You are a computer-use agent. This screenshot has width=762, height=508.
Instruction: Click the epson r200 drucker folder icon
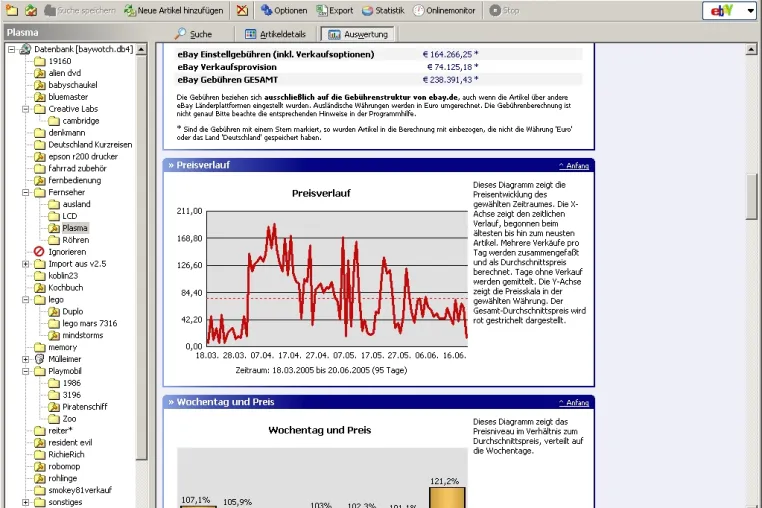(40, 157)
